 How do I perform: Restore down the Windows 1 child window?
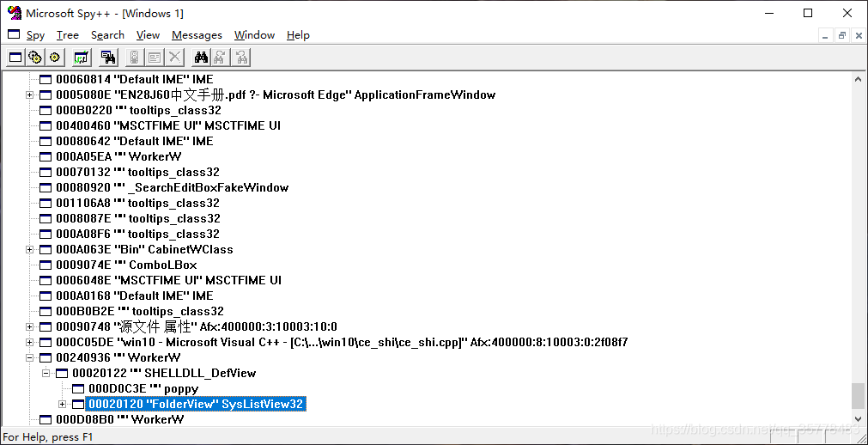[x=842, y=35]
